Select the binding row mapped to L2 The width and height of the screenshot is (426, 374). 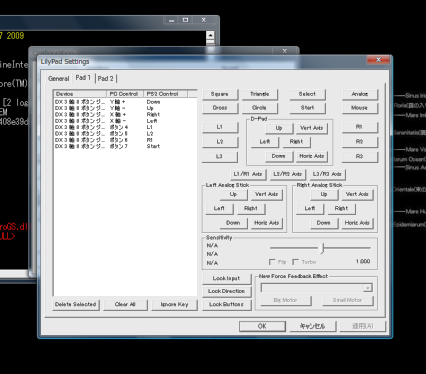coord(125,133)
